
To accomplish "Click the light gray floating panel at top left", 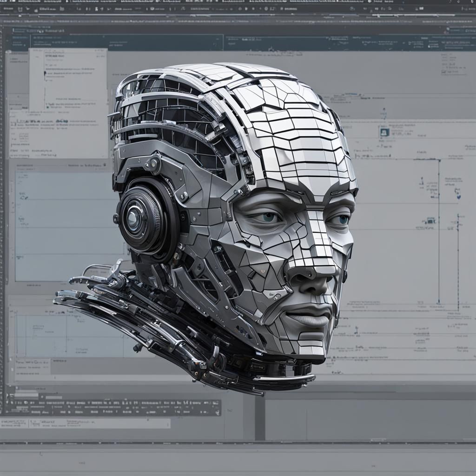I will click(68, 79).
